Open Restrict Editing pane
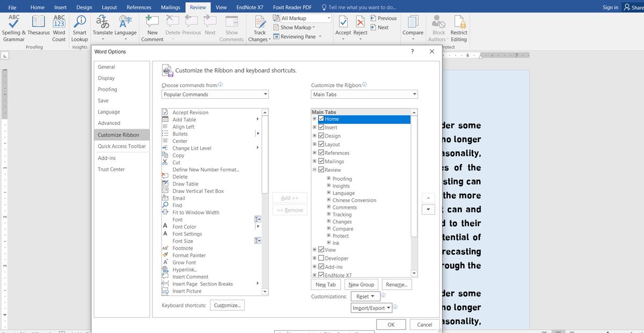This screenshot has width=644, height=333. point(459,28)
